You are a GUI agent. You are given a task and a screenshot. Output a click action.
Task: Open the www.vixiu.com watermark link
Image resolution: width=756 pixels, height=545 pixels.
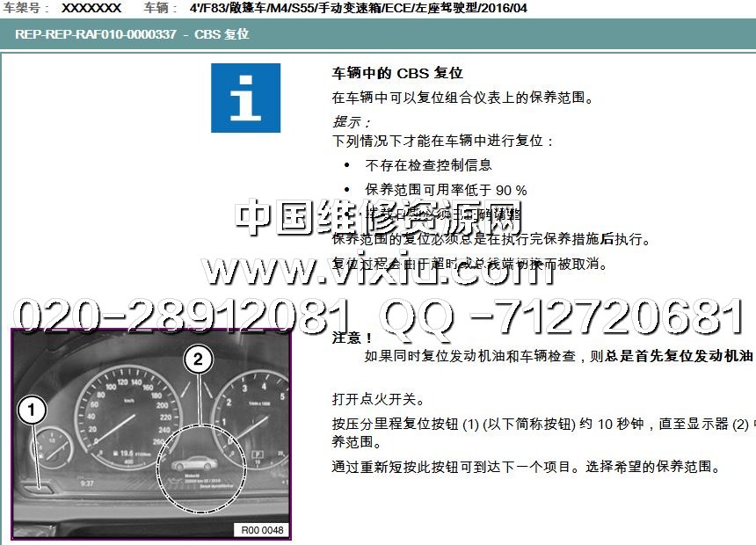pos(378,266)
